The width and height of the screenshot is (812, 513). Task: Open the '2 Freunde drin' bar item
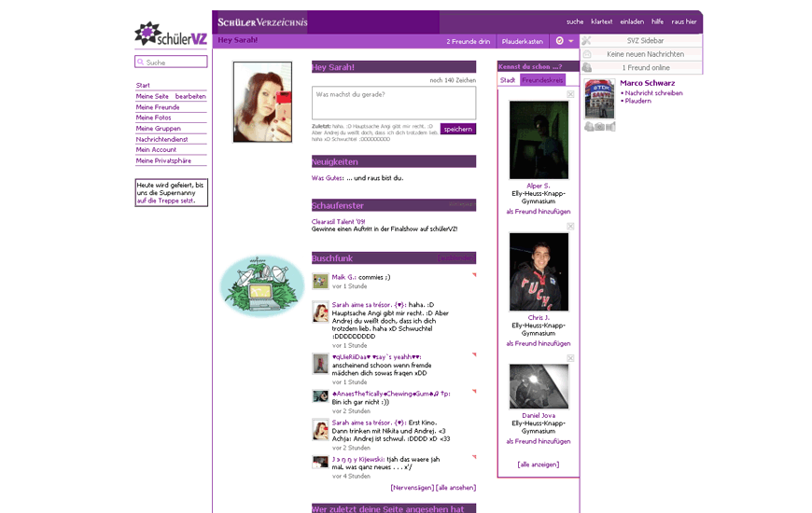[469, 41]
